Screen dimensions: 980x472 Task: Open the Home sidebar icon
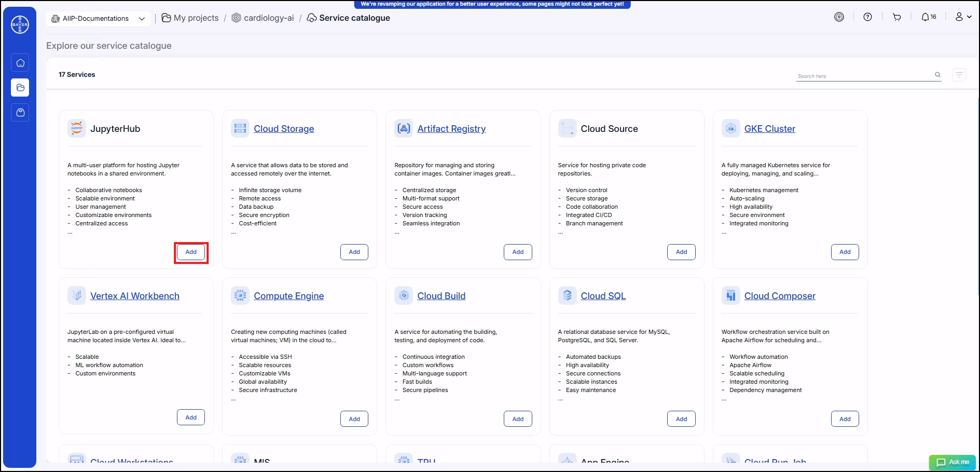pyautogui.click(x=20, y=63)
